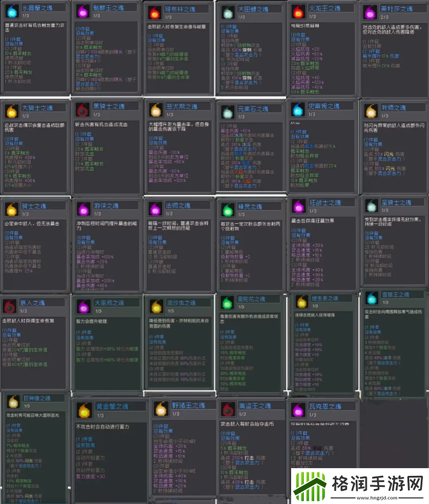429x504 pixels.
Task: Click the 哥布林之魂 card title
Action: [x=180, y=9]
